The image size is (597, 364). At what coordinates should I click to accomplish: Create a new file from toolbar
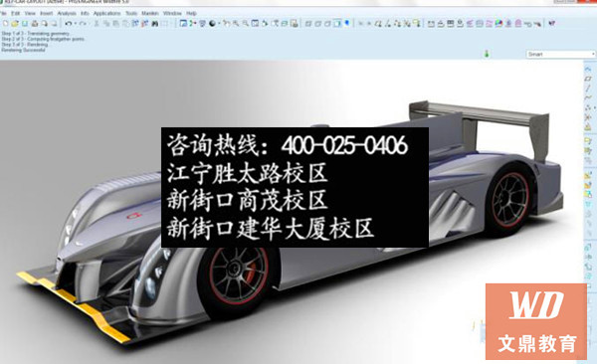tap(5, 24)
